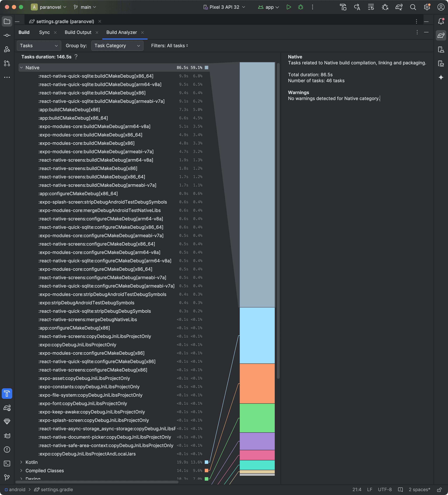Screen dimensions: 448x495
Task: Open the Problems tool window
Action: tap(7, 450)
